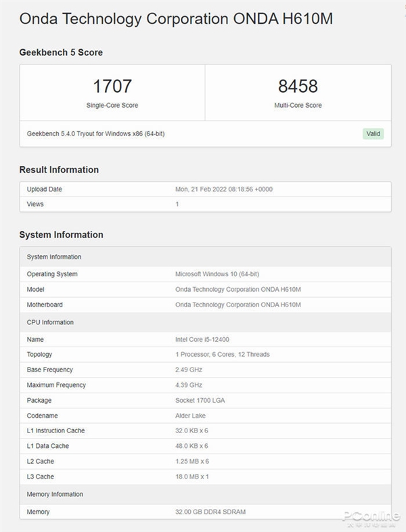This screenshot has width=406, height=532.
Task: Select 'Microsoft Windows 10 (64-bit)' value
Action: (x=217, y=274)
